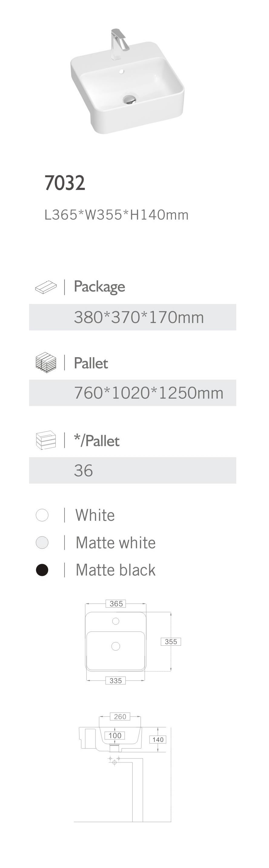This screenshot has width=269, height=868.
Task: Click the overflow hole on the basin photo
Action: point(122,71)
